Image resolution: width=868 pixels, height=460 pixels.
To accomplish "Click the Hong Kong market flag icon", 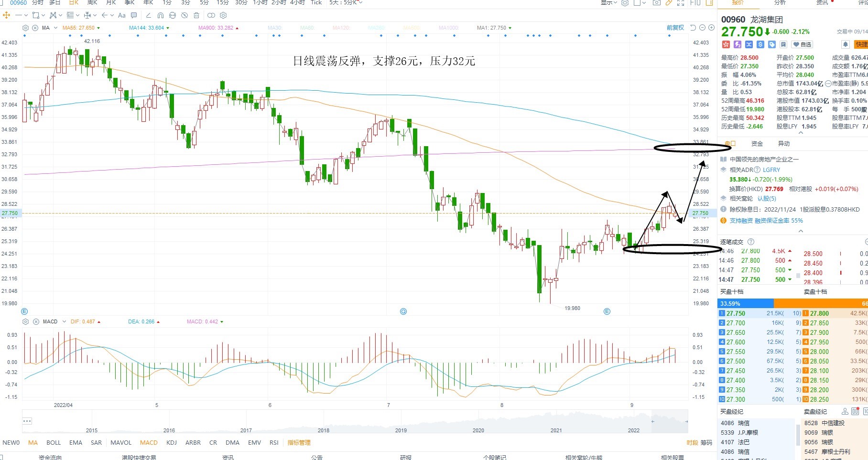I will 726,44.
